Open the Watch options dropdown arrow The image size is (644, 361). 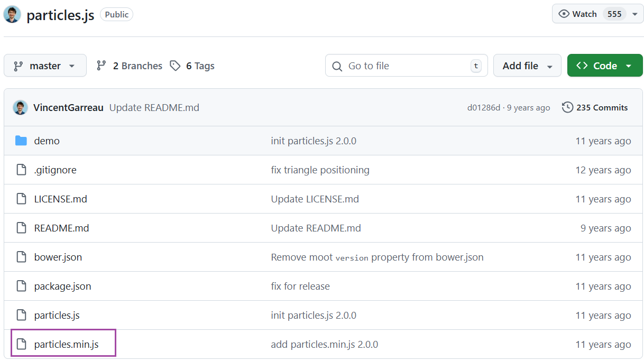[x=634, y=14]
